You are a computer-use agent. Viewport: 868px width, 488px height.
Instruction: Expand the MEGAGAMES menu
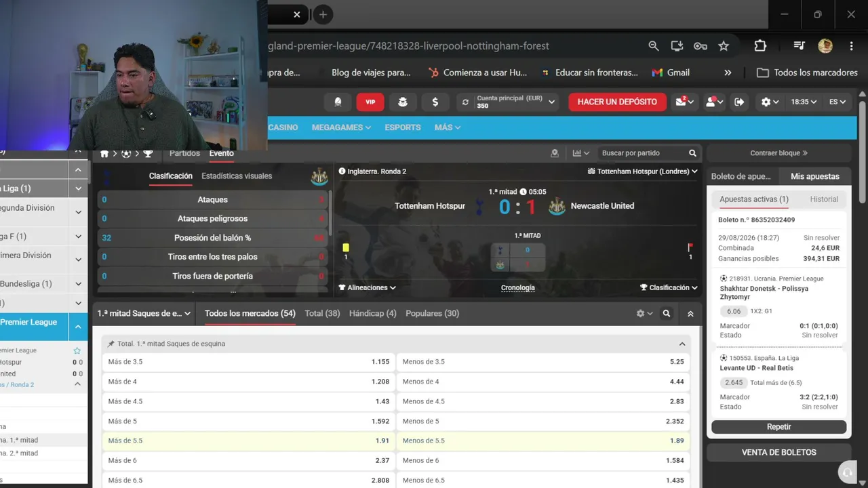click(x=341, y=127)
